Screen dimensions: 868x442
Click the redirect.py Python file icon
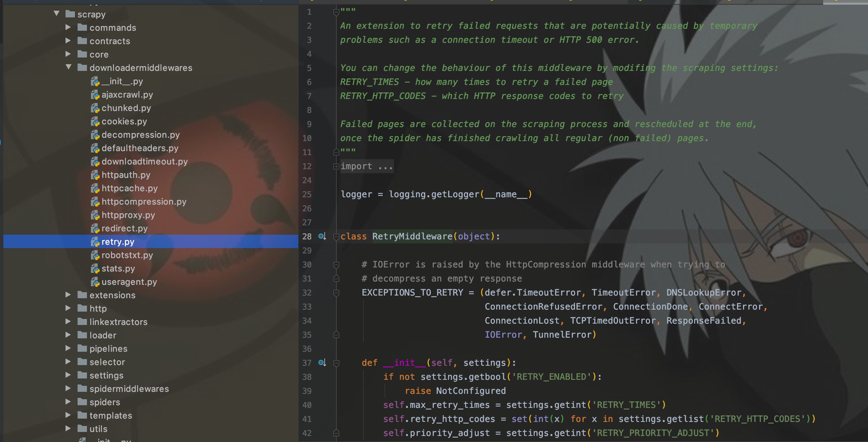[x=95, y=228]
